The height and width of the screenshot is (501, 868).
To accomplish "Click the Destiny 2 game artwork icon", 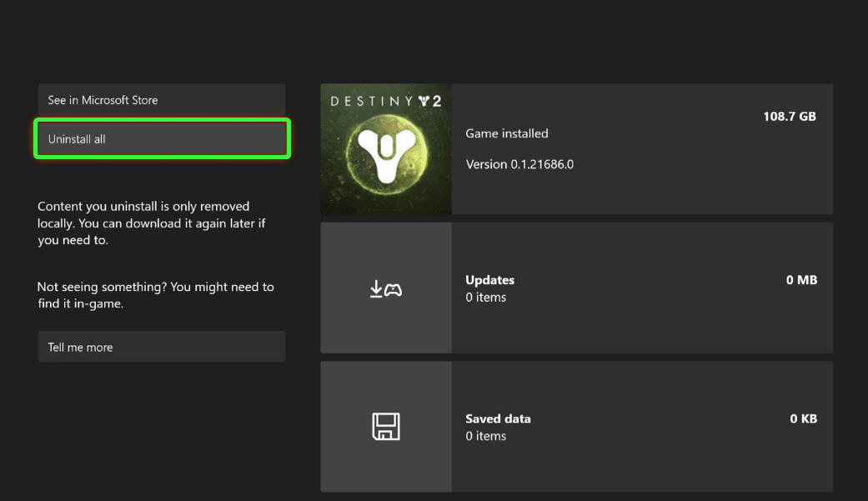I will (385, 148).
